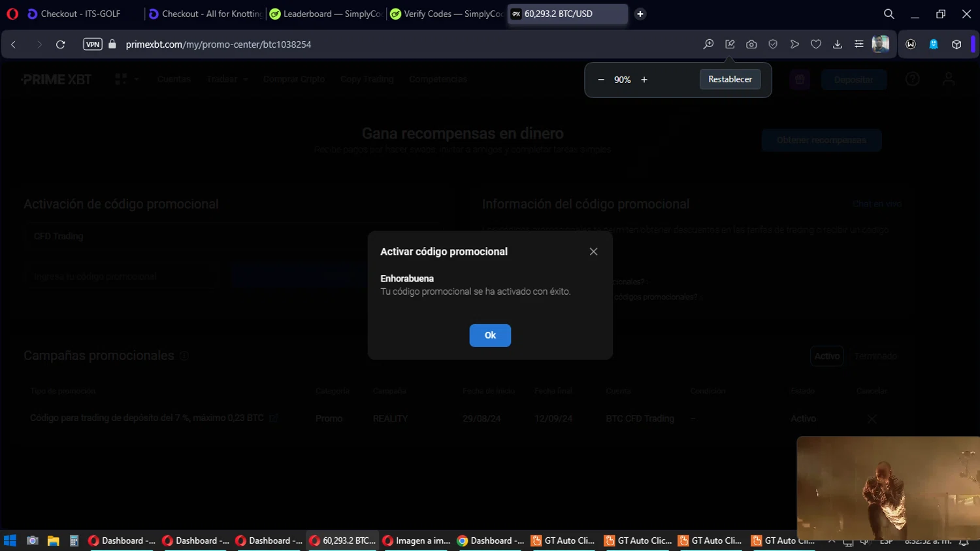Open Copy Trading menu item
Screen dimensions: 980x551
(367, 79)
